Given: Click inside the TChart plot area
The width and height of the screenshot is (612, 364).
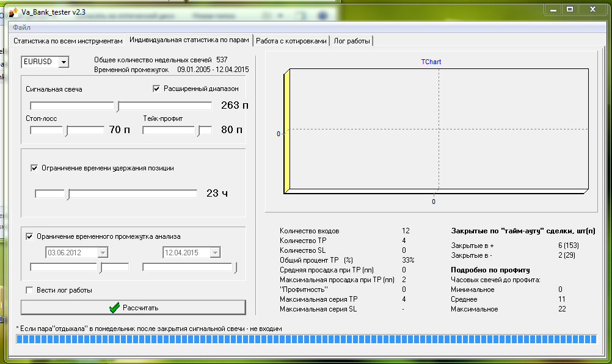Looking at the screenshot, I should pos(439,129).
